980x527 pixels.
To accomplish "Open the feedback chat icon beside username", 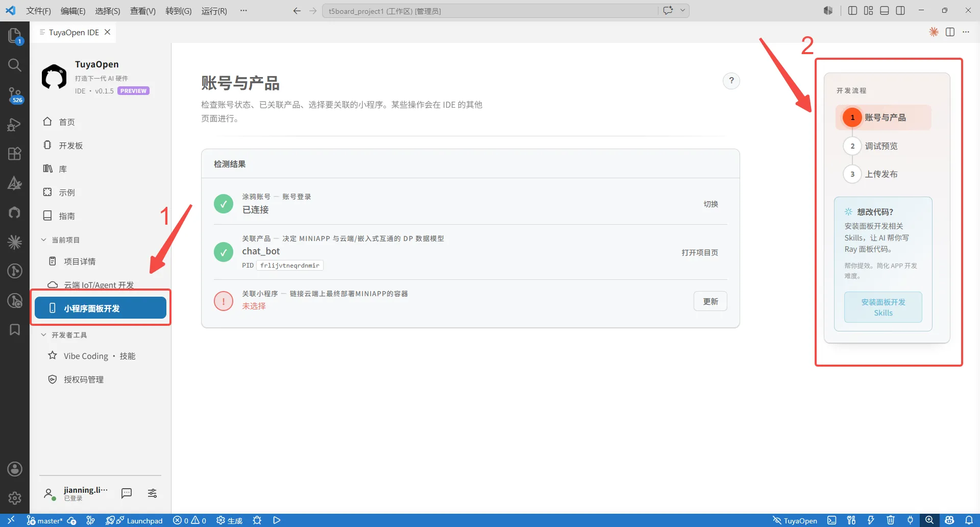I will 127,493.
